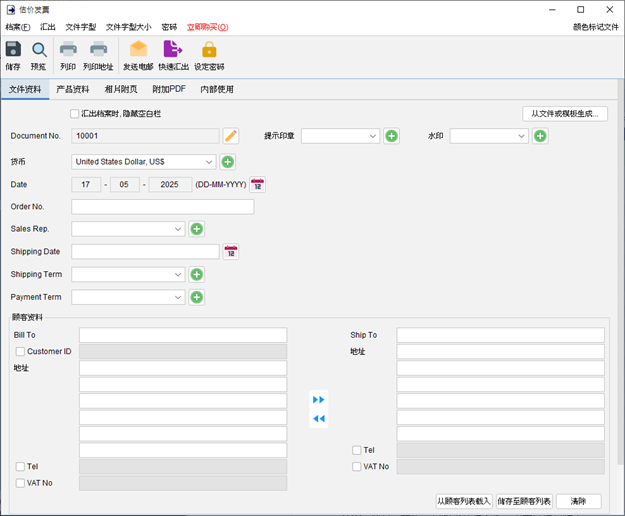Click 颜色标记文件 at top right
Viewport: 625px width, 516px height.
point(596,27)
